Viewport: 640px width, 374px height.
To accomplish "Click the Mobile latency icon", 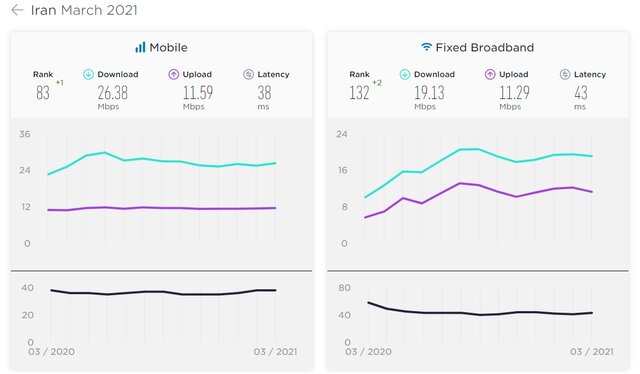I will point(248,74).
